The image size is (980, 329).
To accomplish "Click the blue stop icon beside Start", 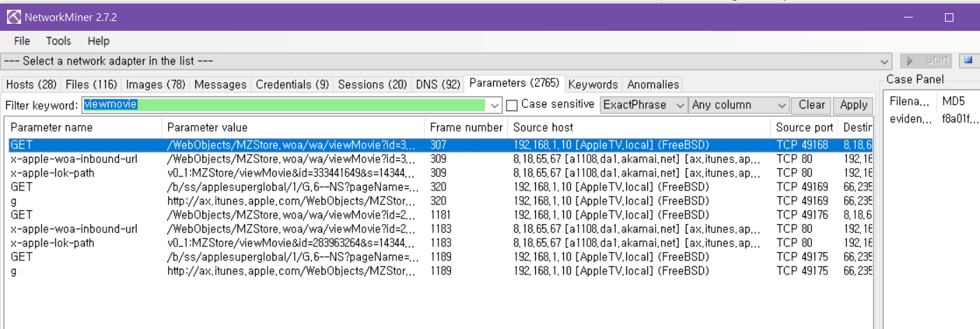I will 969,60.
